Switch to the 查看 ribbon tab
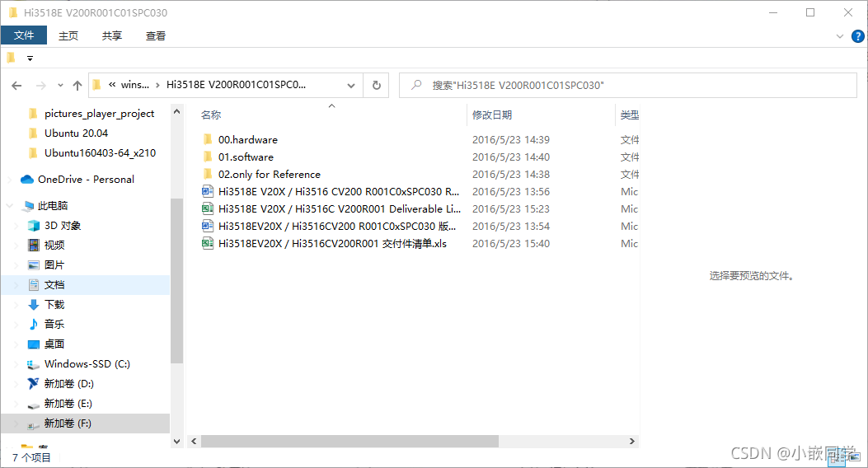This screenshot has width=868, height=468. [156, 36]
